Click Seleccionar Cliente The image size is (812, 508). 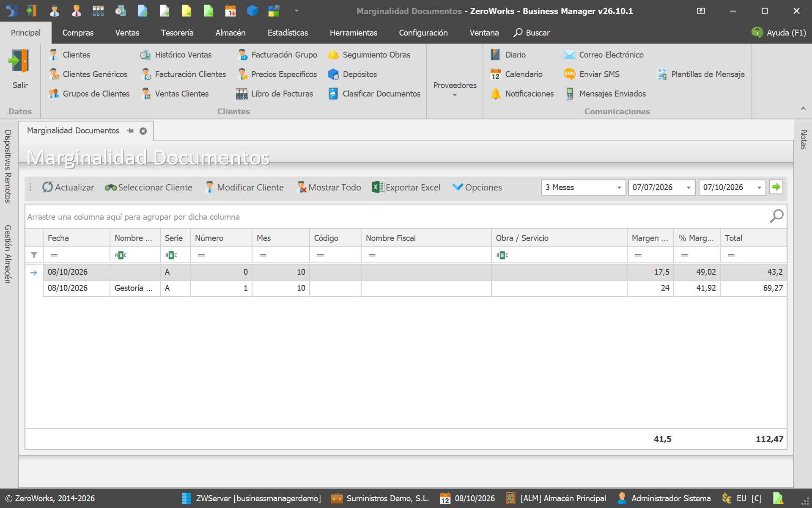point(148,187)
